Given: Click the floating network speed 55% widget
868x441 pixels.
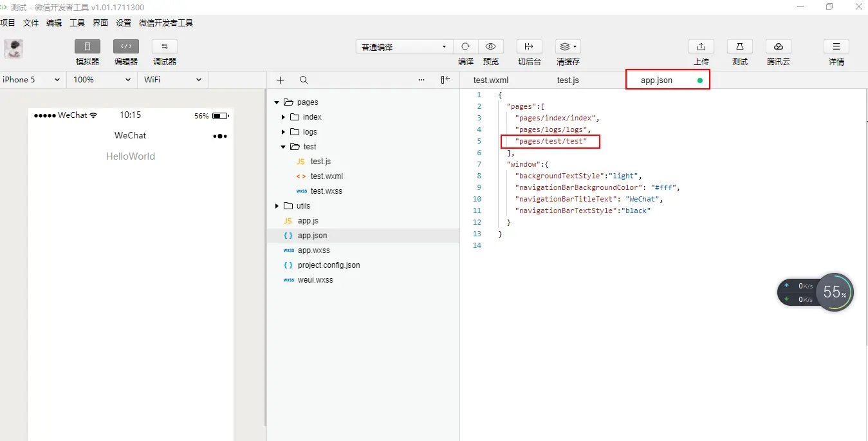Looking at the screenshot, I should coord(815,292).
